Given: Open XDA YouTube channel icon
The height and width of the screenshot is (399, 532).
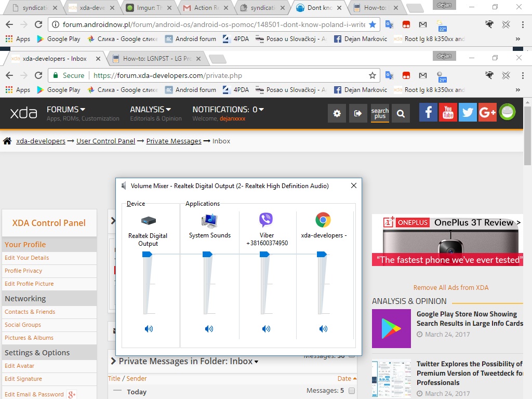Looking at the screenshot, I should point(448,113).
